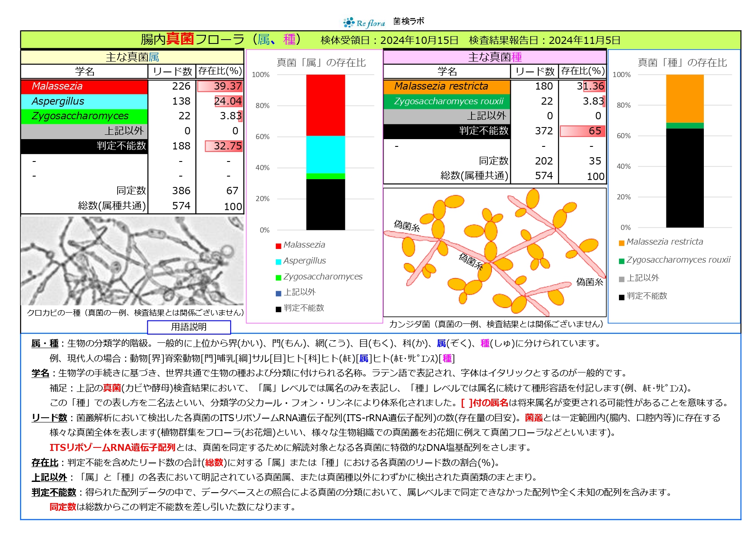Click the cyan Aspergillus table cell
Viewport: 756px width, 534px height.
point(84,101)
